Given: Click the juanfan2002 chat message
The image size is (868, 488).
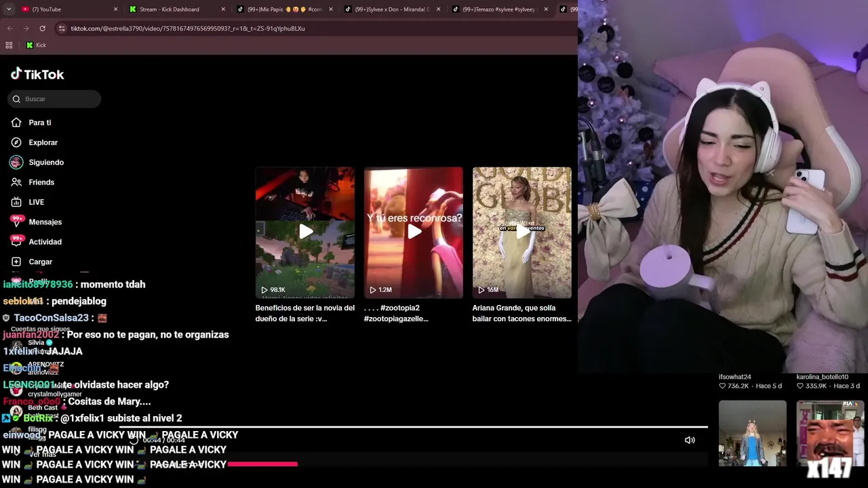Looking at the screenshot, I should (x=116, y=335).
